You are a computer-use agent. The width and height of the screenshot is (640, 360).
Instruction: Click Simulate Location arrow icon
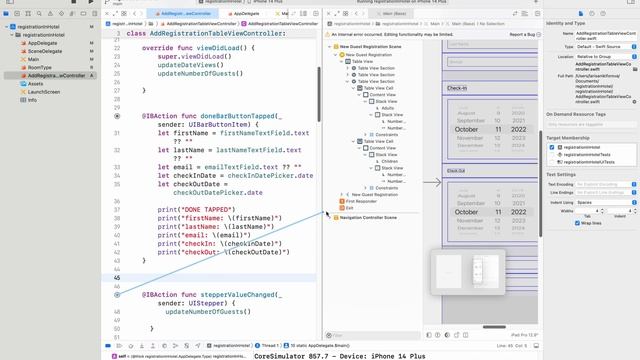click(x=198, y=346)
